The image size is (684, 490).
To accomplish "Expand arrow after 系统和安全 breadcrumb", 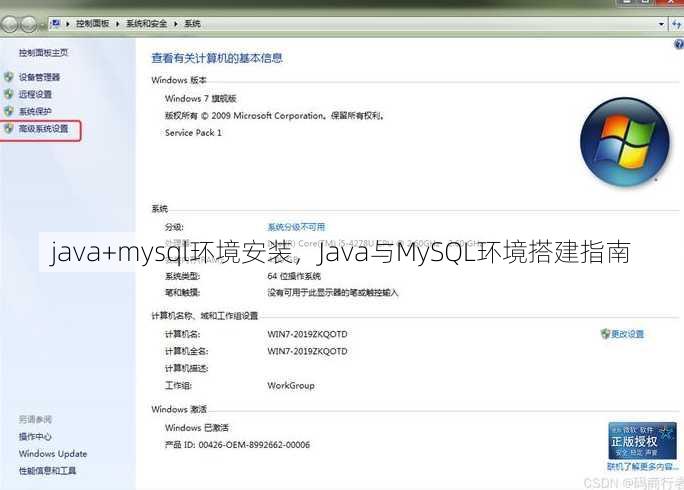I will [175, 24].
